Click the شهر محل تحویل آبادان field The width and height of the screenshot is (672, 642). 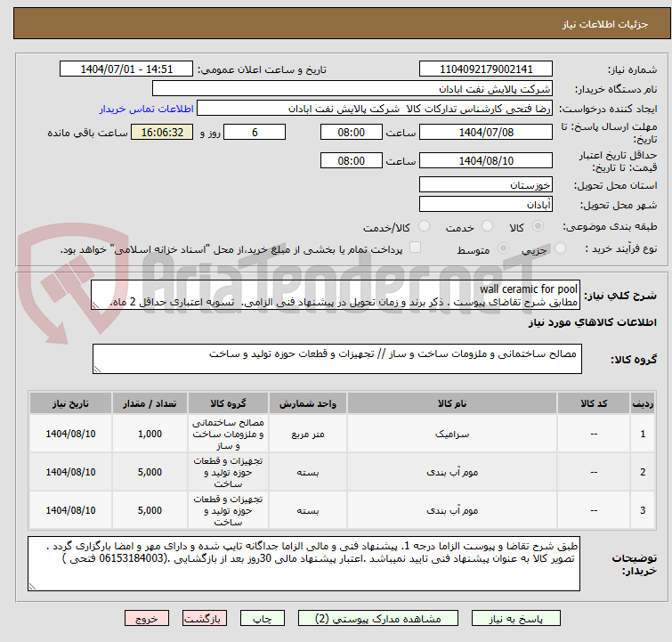[x=486, y=205]
